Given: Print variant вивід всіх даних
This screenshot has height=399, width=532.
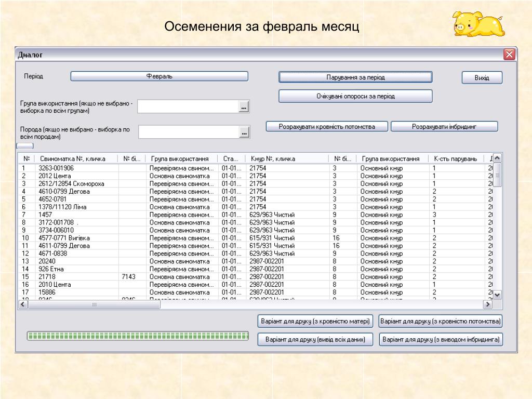Looking at the screenshot, I should pos(315,339).
